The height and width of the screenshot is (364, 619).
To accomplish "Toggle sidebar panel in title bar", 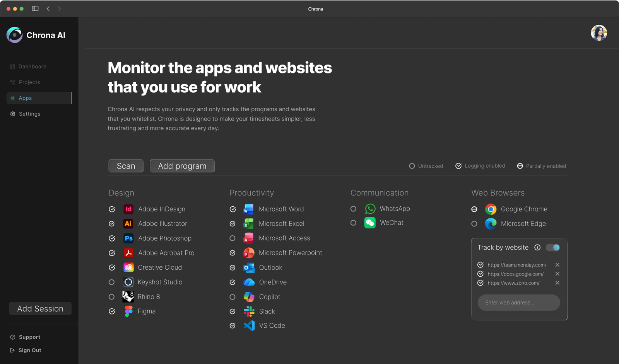I will tap(35, 9).
